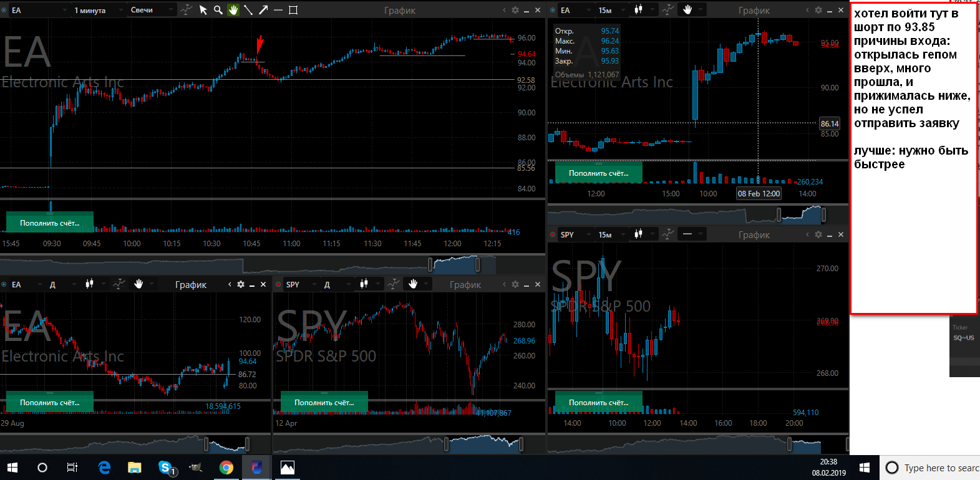Click the range slider under EA 15m chart
The height and width of the screenshot is (480, 980).
coord(802,215)
